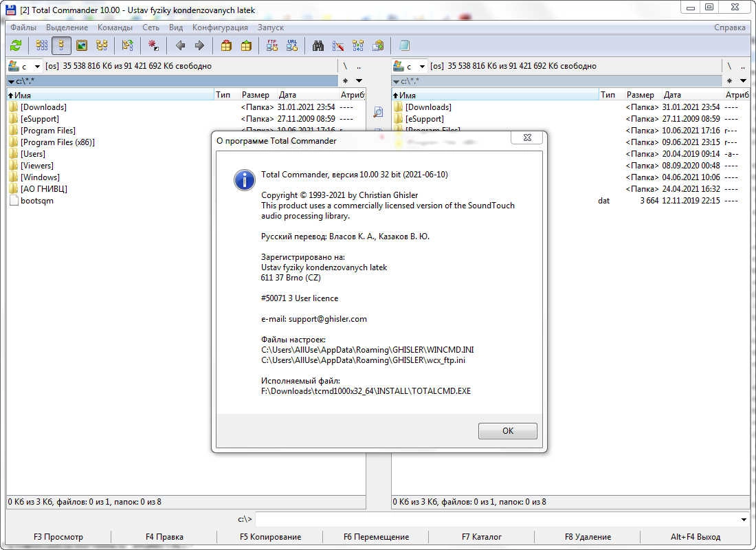Click the swap panels toolbar icon

127,46
